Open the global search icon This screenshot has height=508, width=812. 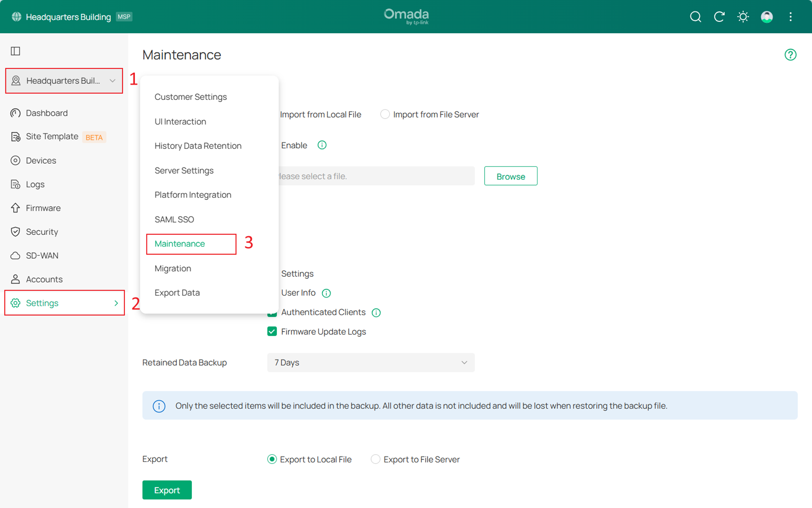tap(695, 16)
